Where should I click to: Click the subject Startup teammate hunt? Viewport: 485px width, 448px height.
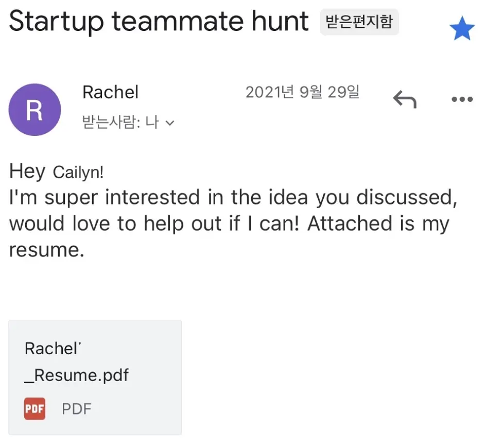coord(159,21)
